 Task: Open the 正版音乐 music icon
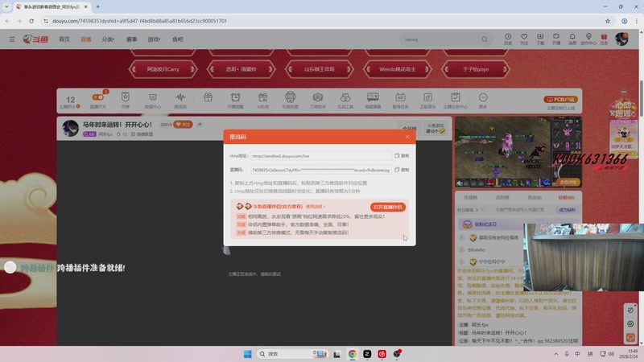[x=427, y=100]
